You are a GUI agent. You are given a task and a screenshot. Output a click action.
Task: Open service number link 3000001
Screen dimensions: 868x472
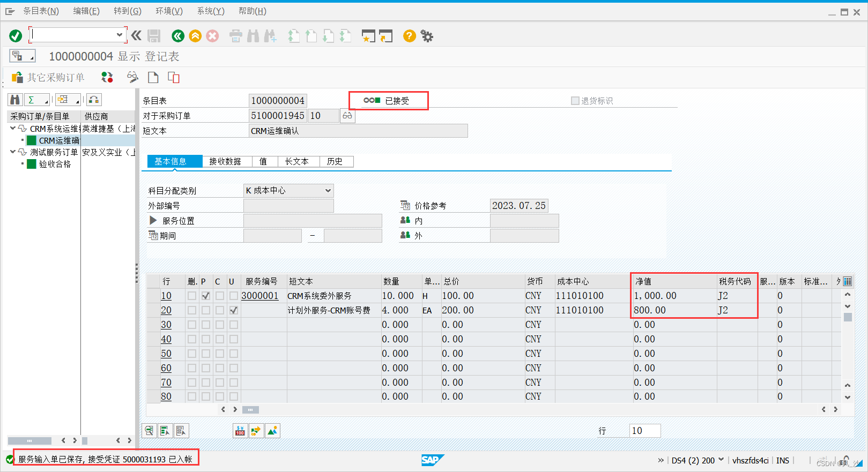click(260, 296)
